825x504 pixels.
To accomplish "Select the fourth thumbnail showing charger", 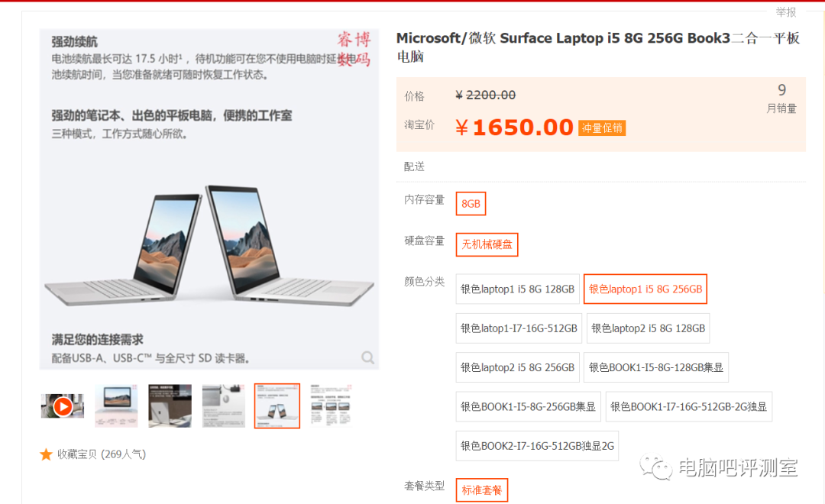I will pyautogui.click(x=224, y=406).
